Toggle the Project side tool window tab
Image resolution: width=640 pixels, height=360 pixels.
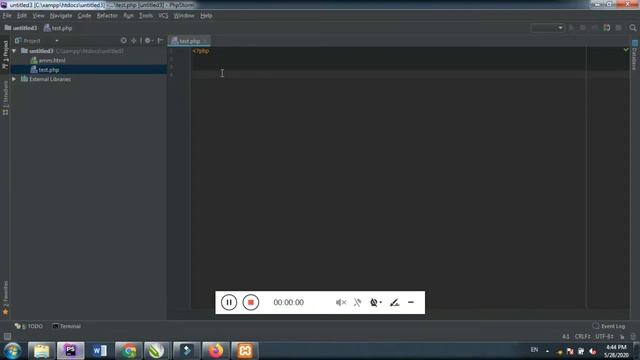[x=5, y=54]
